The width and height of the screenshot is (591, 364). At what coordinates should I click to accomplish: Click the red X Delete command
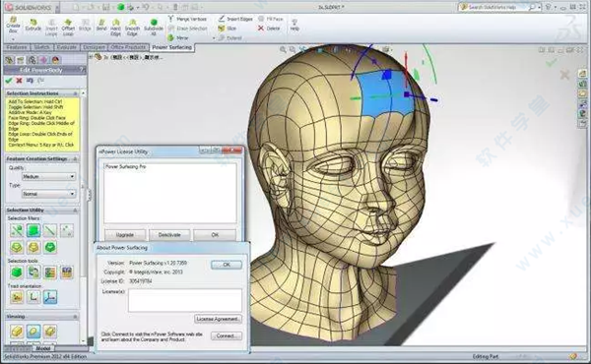pyautogui.click(x=269, y=29)
